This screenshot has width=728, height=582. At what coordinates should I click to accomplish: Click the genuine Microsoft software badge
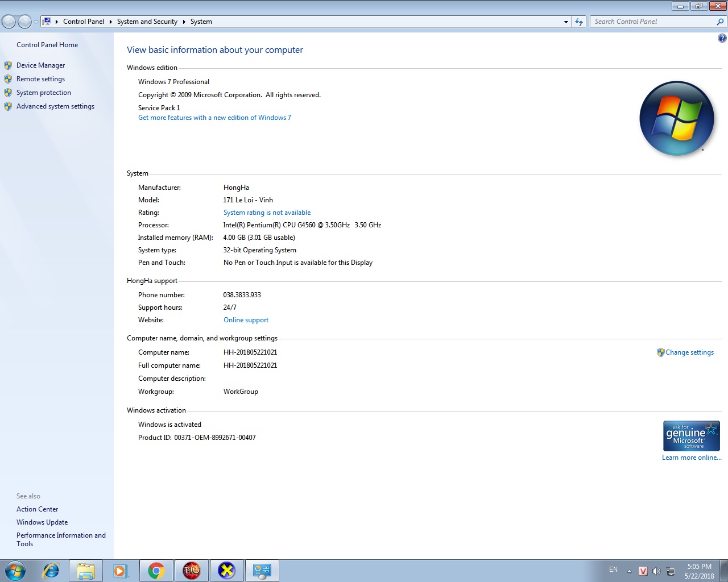[691, 436]
